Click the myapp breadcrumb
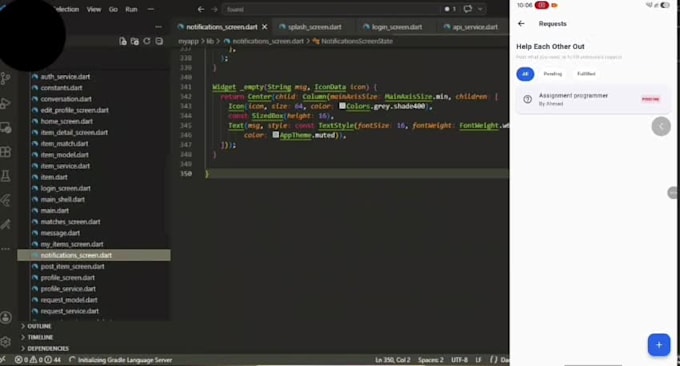This screenshot has width=680, height=366. (x=188, y=41)
